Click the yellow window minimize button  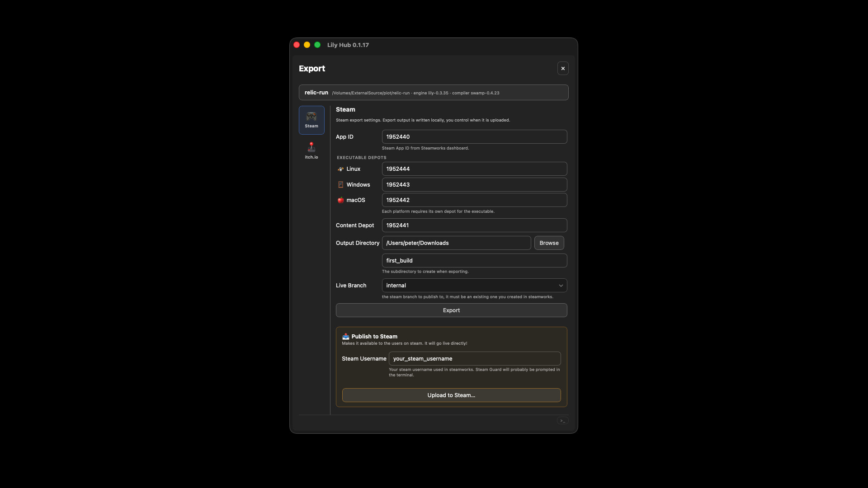click(307, 45)
